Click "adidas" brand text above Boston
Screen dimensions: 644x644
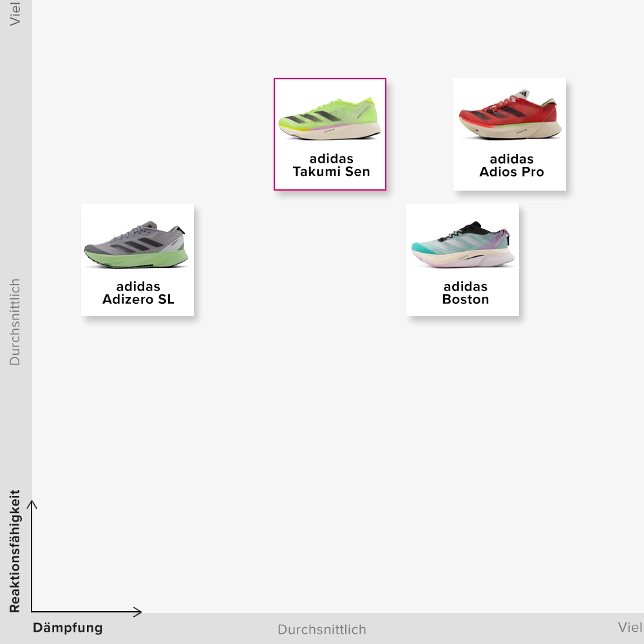click(465, 286)
